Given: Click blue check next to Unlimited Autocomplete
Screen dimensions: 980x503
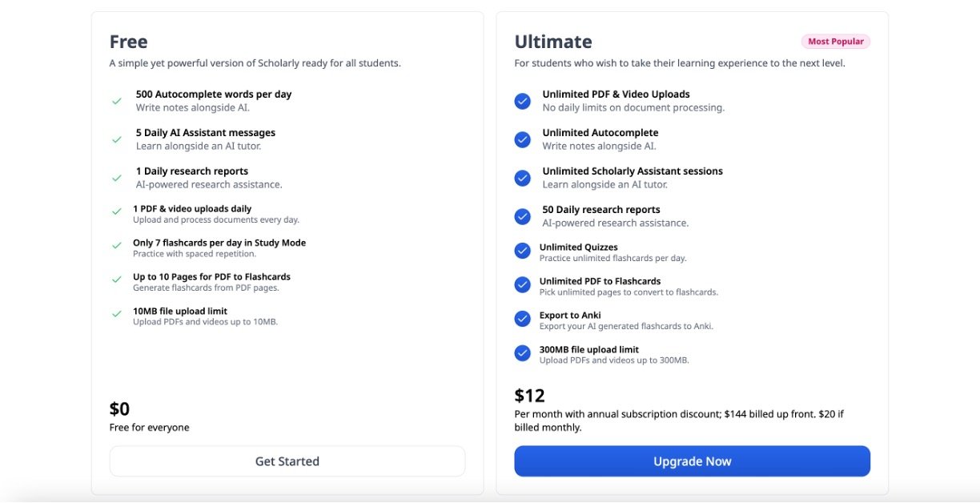Looking at the screenshot, I should tap(523, 139).
